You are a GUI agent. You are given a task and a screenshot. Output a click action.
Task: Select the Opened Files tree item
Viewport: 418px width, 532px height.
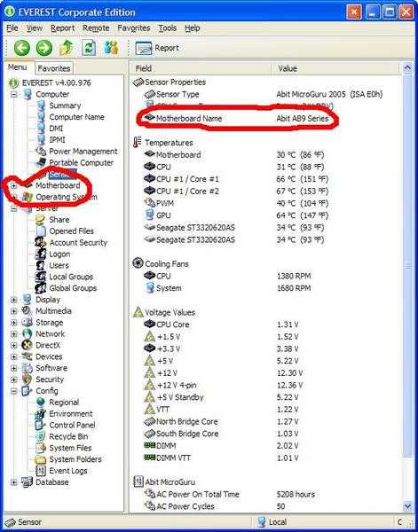point(71,231)
